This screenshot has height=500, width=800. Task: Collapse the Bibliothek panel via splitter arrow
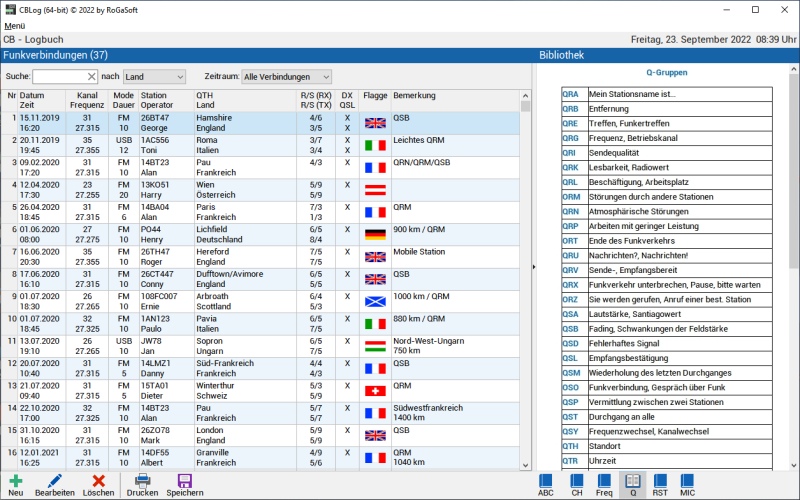[534, 266]
